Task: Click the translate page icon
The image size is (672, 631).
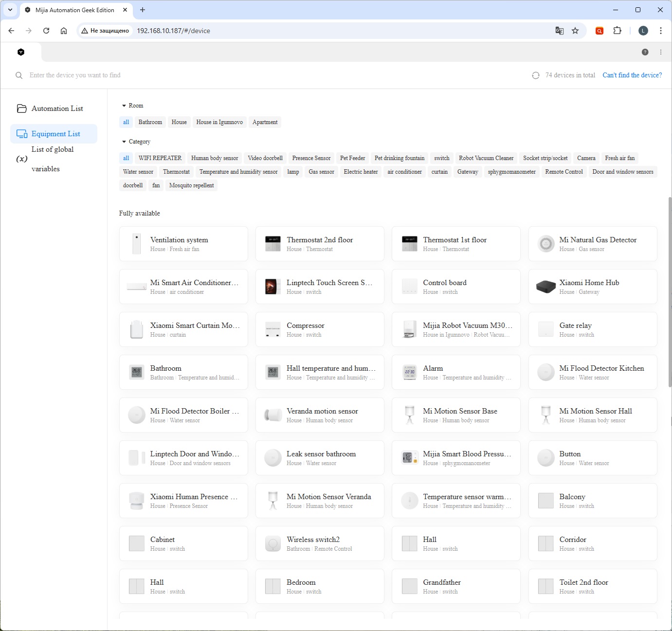Action: 560,31
